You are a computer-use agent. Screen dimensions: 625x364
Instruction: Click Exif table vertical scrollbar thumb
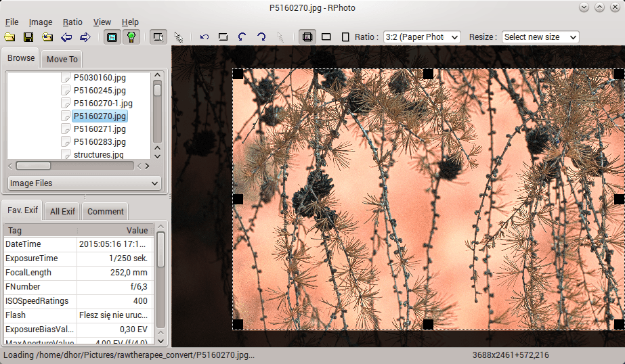pos(160,249)
